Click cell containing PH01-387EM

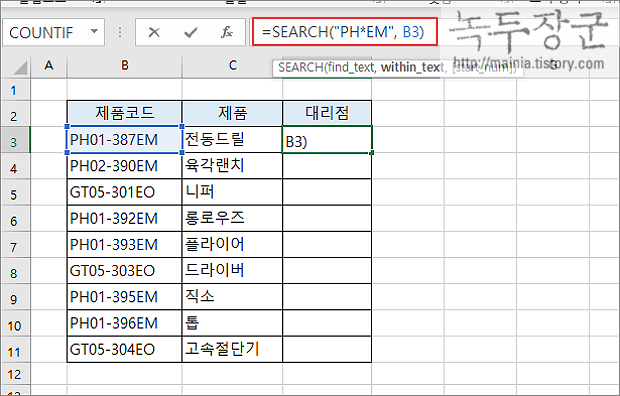click(125, 140)
